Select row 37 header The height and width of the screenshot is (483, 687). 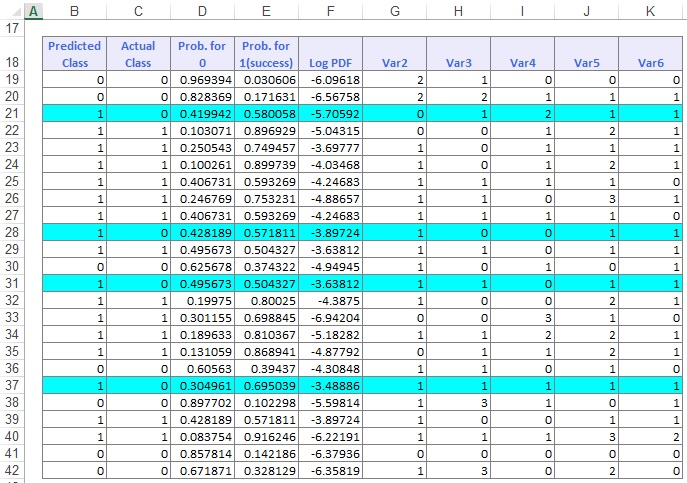[13, 386]
